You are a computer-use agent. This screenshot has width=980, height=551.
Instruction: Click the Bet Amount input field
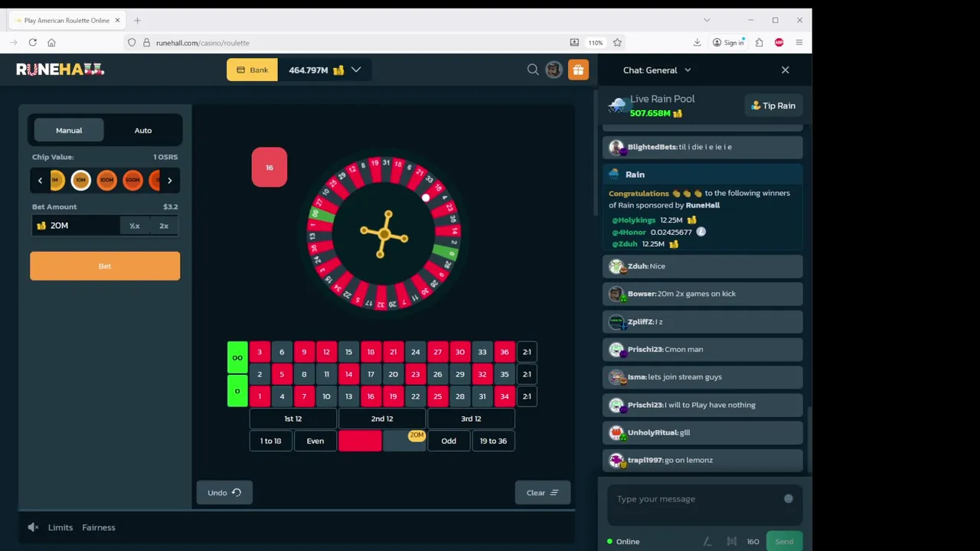coord(75,226)
